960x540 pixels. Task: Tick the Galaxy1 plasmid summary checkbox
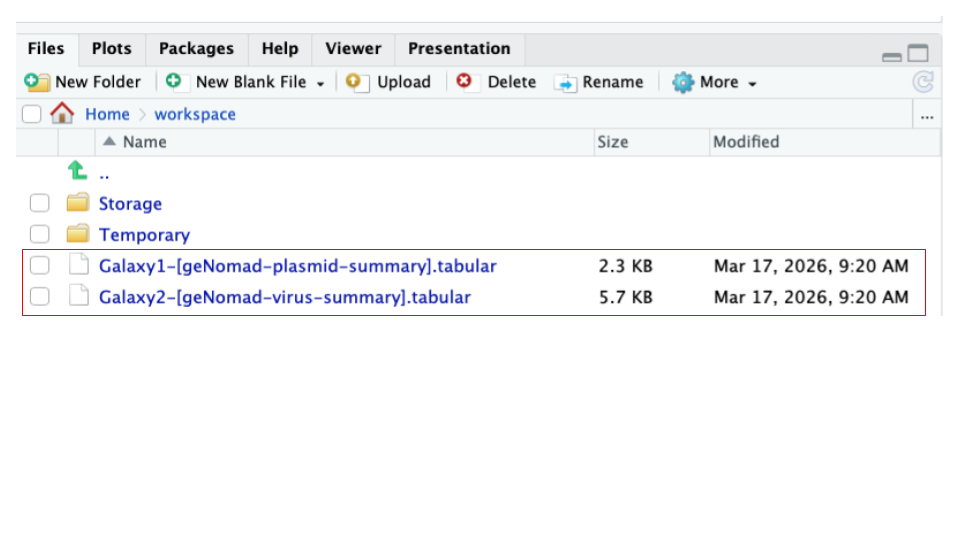(x=39, y=266)
